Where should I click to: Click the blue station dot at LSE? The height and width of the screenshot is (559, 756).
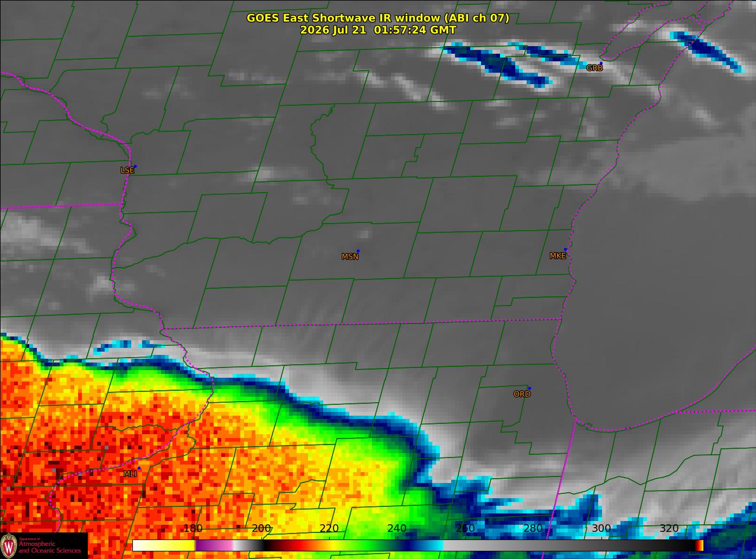[135, 166]
